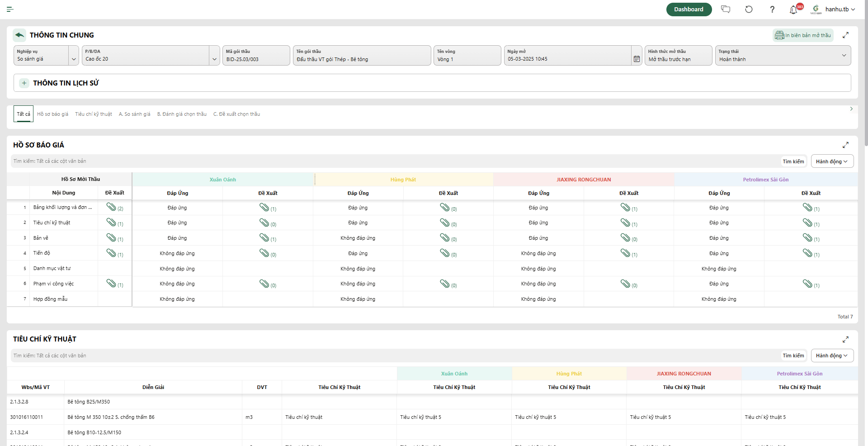
Task: Open Hồ Sơ Mời Thầu attachment for Bản vẽ
Action: pos(111,237)
